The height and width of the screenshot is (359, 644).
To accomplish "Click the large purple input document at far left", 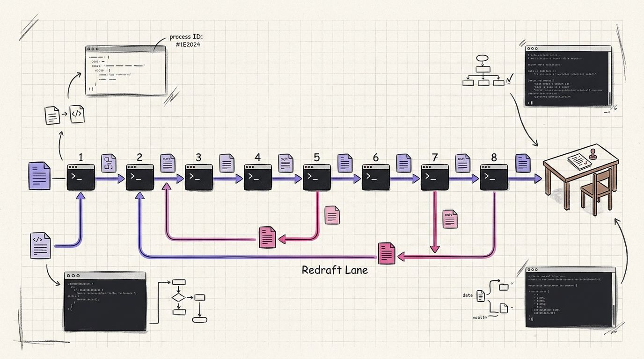I will click(39, 175).
